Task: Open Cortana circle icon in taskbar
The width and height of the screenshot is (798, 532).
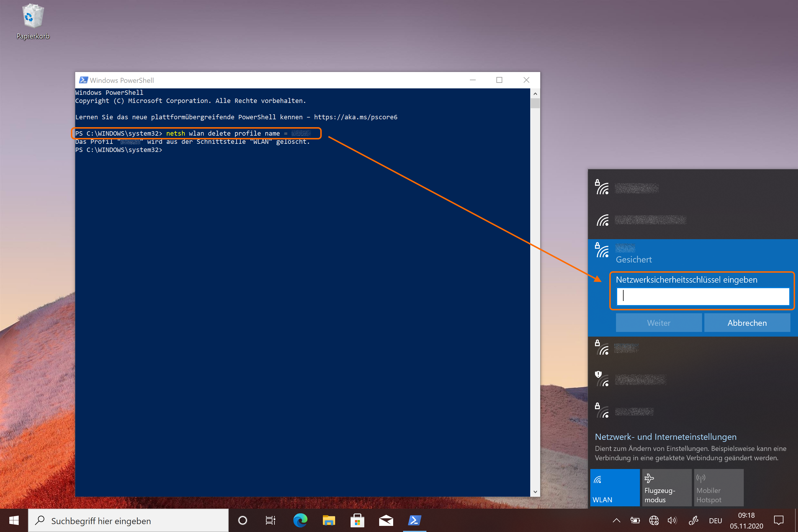Action: (x=243, y=520)
